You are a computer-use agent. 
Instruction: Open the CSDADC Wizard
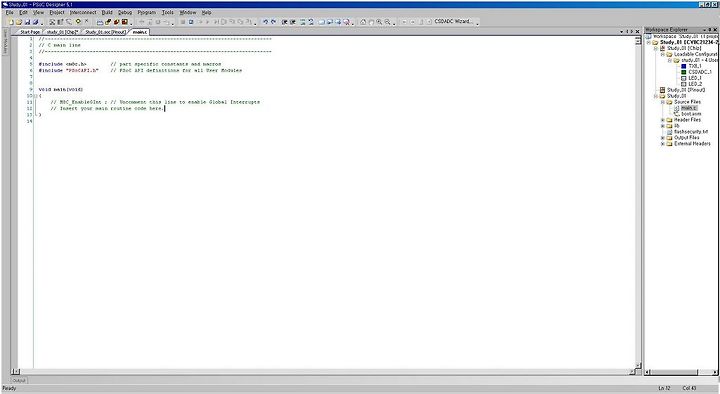pos(453,21)
